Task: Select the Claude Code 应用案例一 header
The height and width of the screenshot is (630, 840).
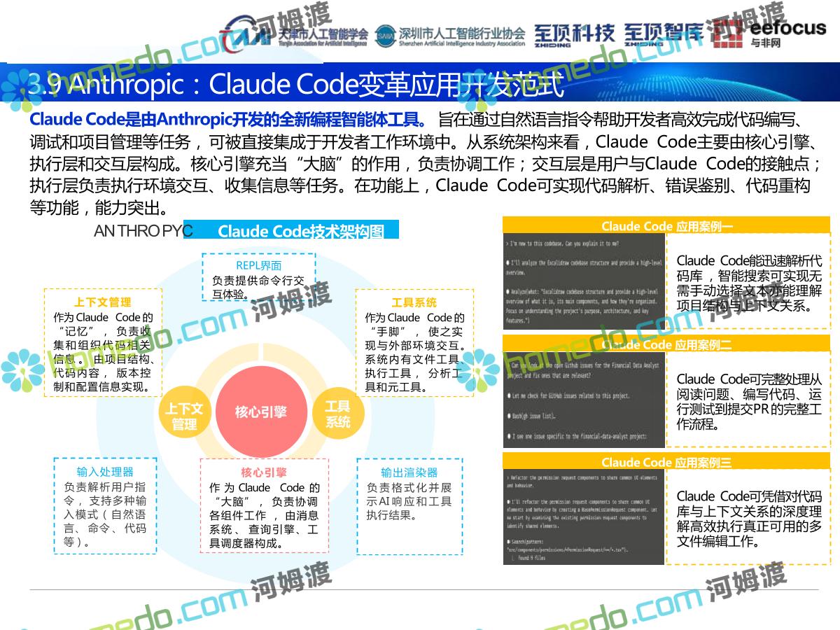Action: coord(666,226)
